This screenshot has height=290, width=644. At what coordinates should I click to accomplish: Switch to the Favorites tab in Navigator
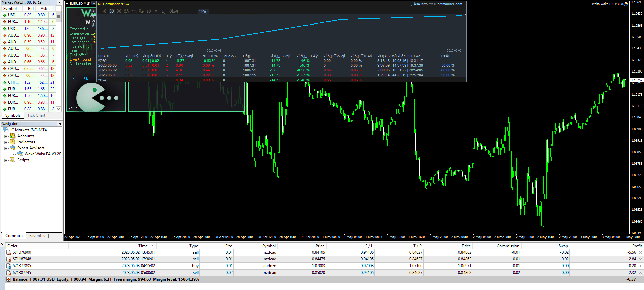click(x=37, y=236)
